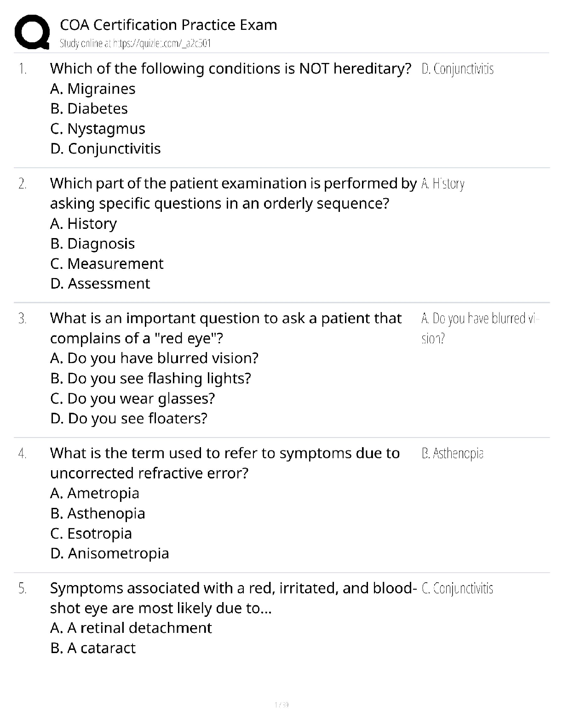Select option D. Conjunctivitis under question 1

pyautogui.click(x=105, y=149)
